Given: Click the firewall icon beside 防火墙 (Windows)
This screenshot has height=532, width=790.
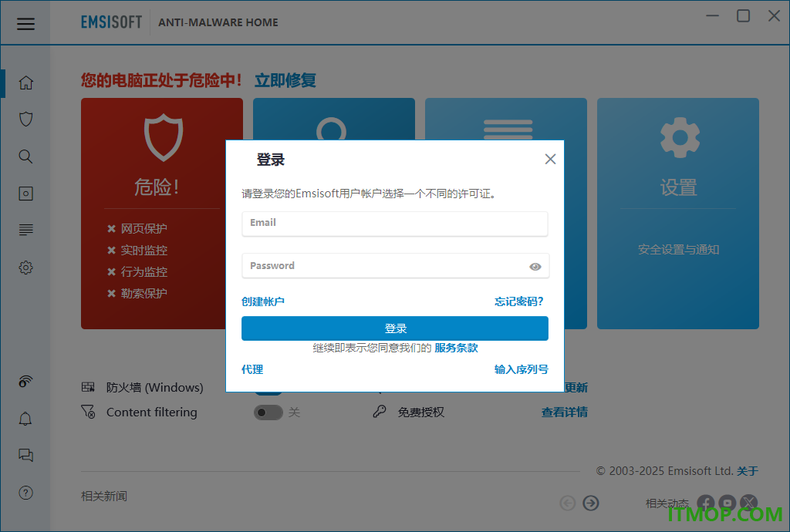Looking at the screenshot, I should click(x=88, y=387).
